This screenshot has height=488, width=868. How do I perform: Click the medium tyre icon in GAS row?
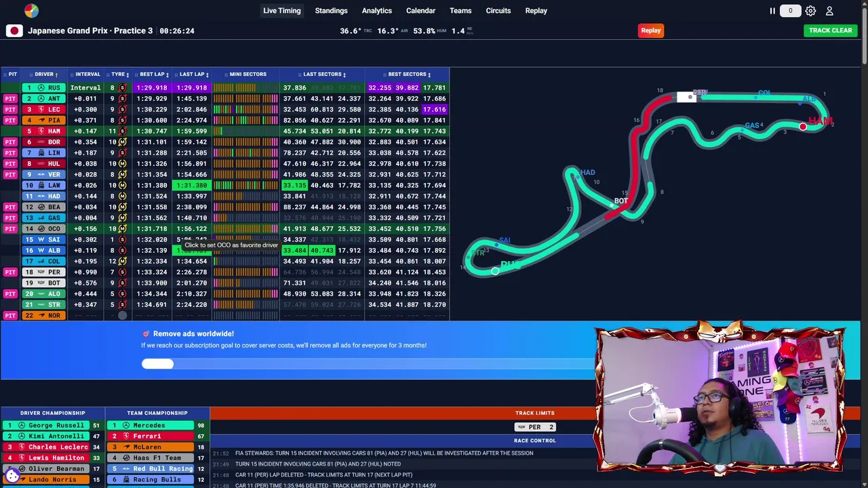pyautogui.click(x=122, y=218)
